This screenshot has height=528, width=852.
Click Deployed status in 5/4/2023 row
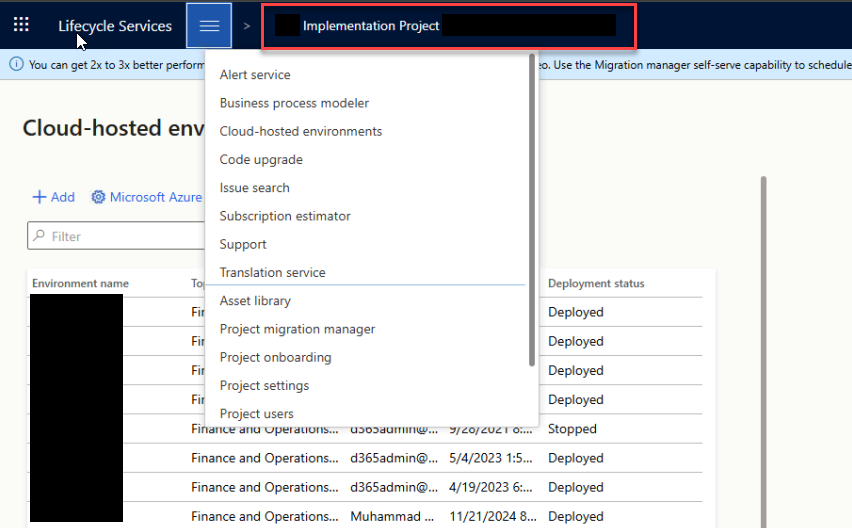point(575,458)
